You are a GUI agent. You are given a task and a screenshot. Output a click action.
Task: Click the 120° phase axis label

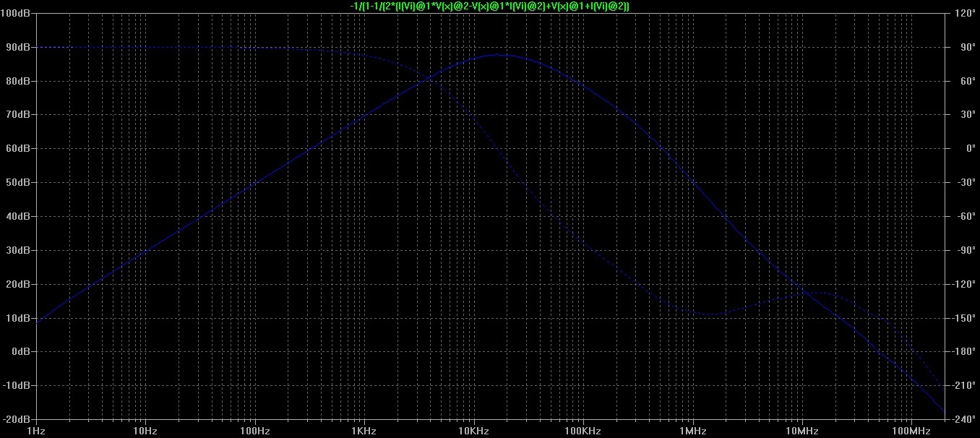coord(965,14)
